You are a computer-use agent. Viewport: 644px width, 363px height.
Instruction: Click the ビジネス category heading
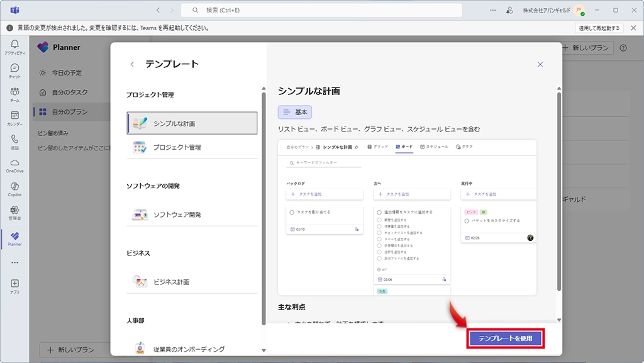point(138,253)
